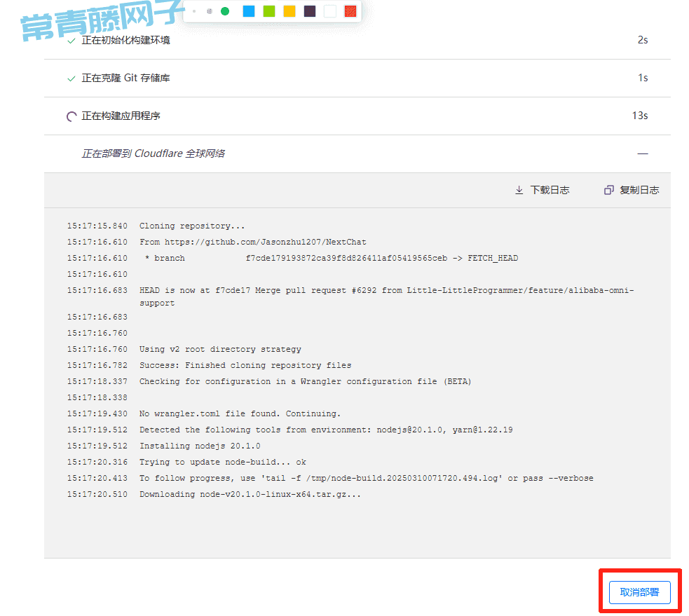The height and width of the screenshot is (616, 689).
Task: Click 'Trying to update node-build... ok' line
Action: point(223,463)
